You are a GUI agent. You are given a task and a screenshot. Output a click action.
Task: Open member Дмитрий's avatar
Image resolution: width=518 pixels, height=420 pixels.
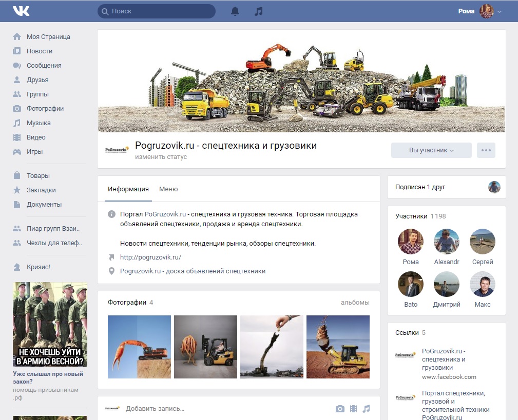tap(447, 284)
